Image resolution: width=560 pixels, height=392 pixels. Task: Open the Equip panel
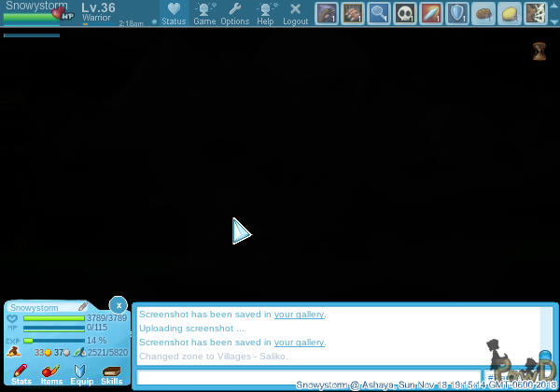[x=81, y=374]
